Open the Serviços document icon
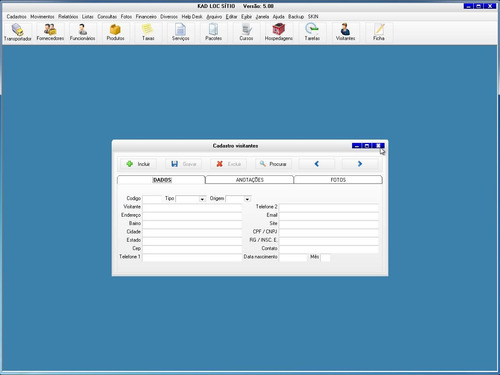The image size is (500, 375). (x=181, y=32)
